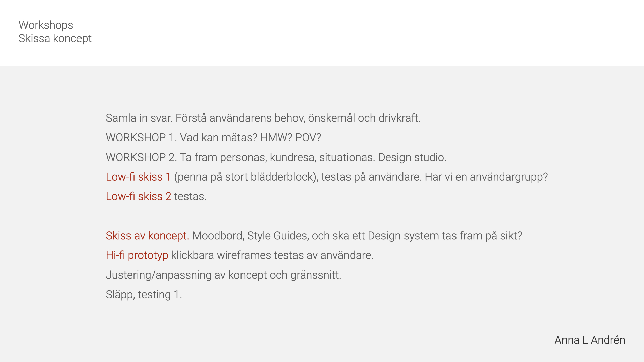Click the 'Workshops' heading text
Screen dimensions: 644x362
46,25
